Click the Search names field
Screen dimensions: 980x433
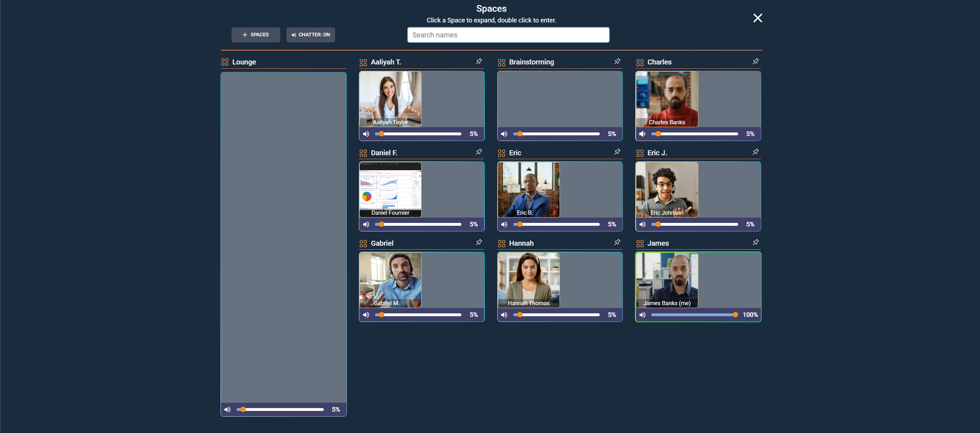pyautogui.click(x=508, y=35)
